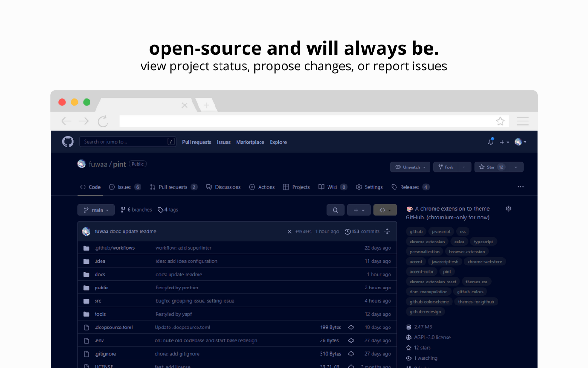Screen dimensions: 588x368
Task: Click the javascript topic tag
Action: point(441,231)
